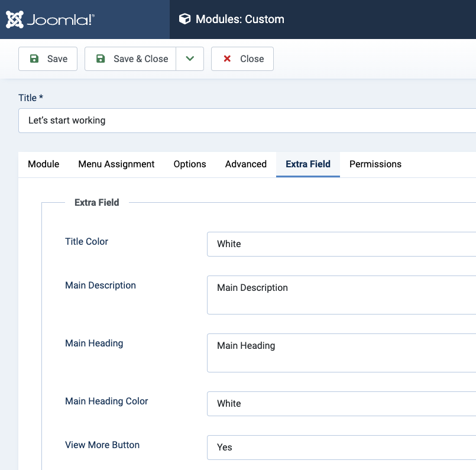
Task: Open the Title Color dropdown
Action: [342, 244]
